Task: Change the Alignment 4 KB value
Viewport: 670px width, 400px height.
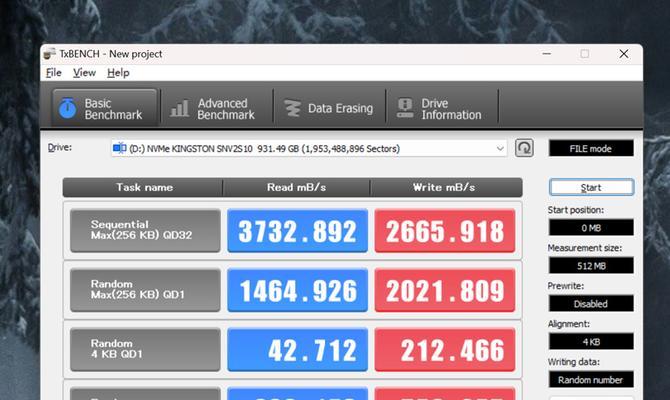Action: pos(591,342)
